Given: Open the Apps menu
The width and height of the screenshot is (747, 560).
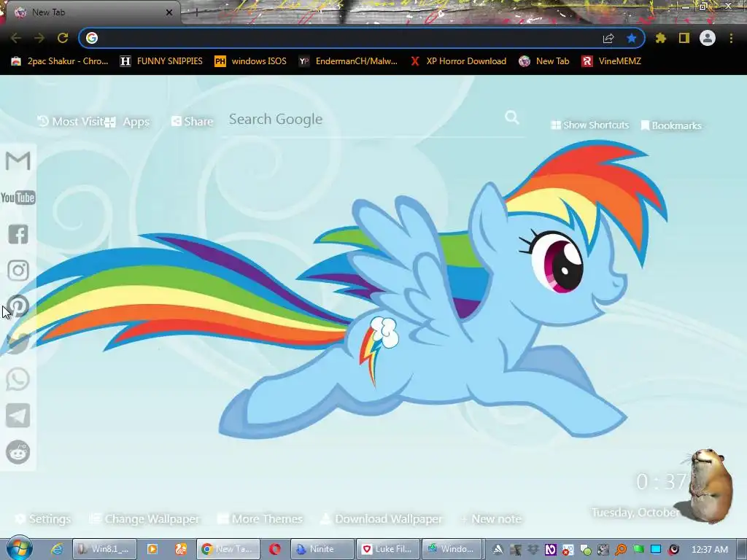Looking at the screenshot, I should click(127, 122).
